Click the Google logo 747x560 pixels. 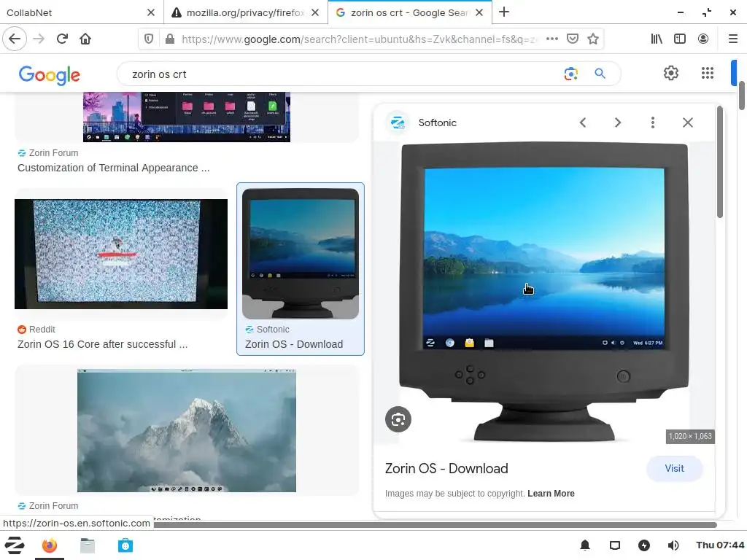point(49,75)
